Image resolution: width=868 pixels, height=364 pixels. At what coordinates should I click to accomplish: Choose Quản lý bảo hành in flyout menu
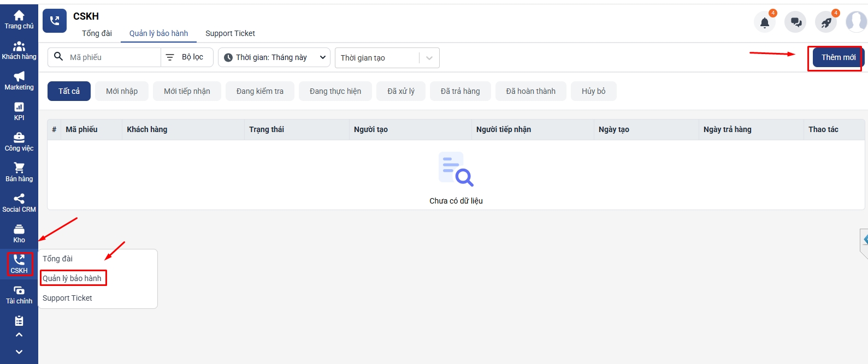coord(72,278)
